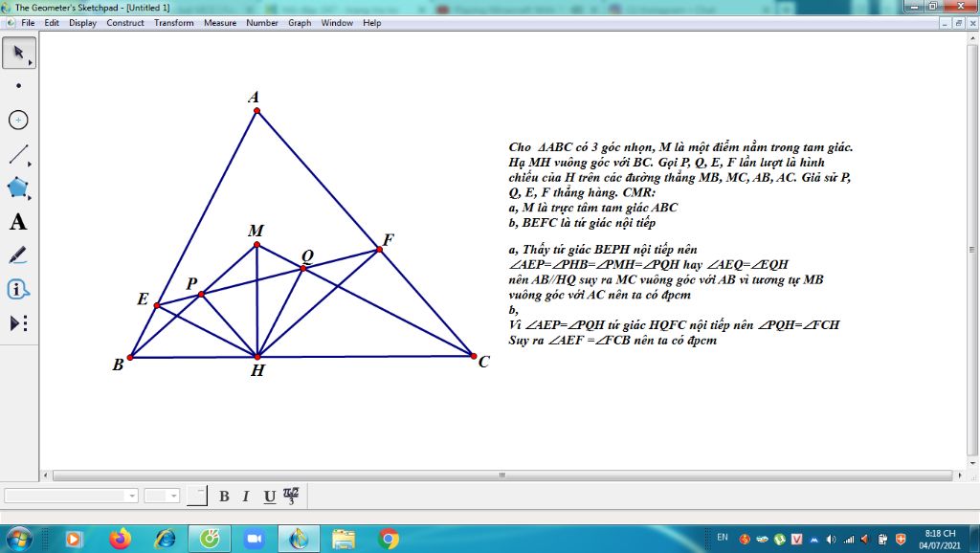Select the Information tool

(x=19, y=289)
